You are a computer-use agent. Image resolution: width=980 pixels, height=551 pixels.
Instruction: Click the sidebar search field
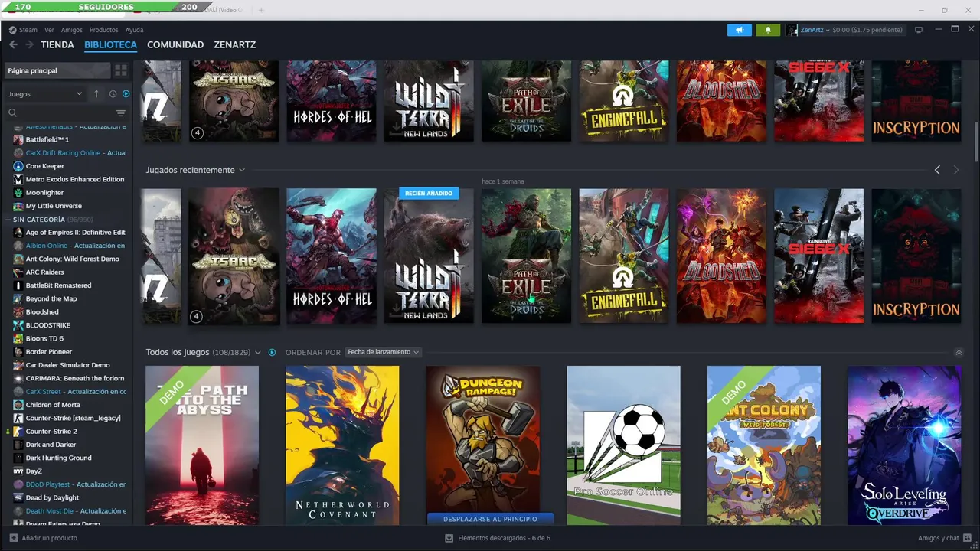[61, 112]
